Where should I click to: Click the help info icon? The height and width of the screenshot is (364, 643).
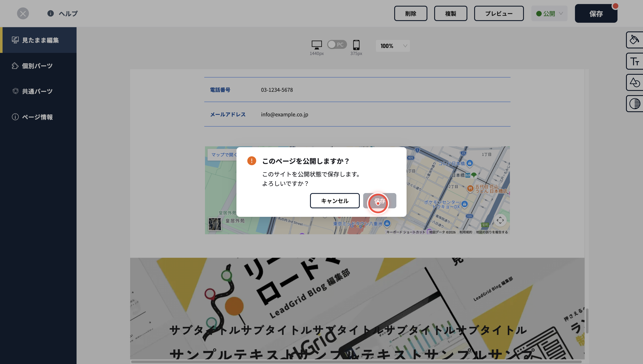51,13
